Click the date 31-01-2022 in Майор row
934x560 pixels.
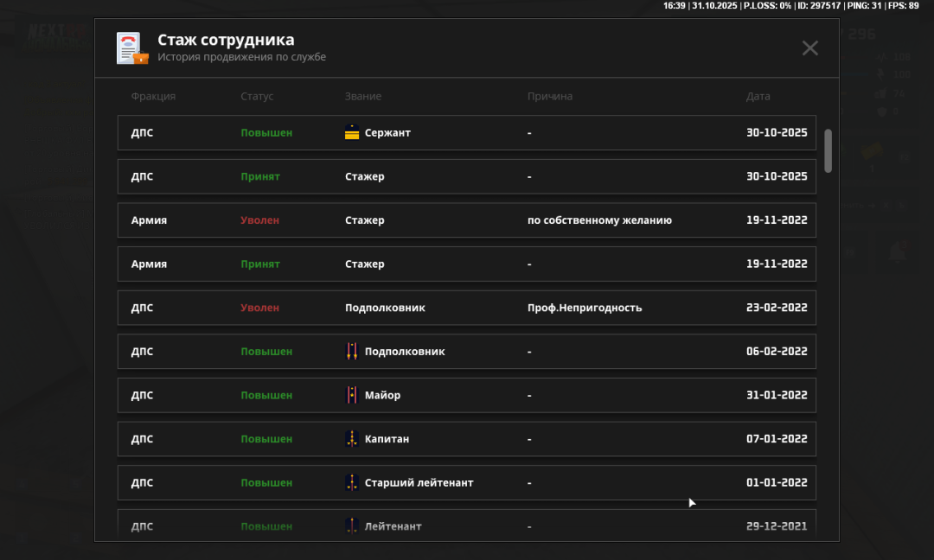pos(777,395)
